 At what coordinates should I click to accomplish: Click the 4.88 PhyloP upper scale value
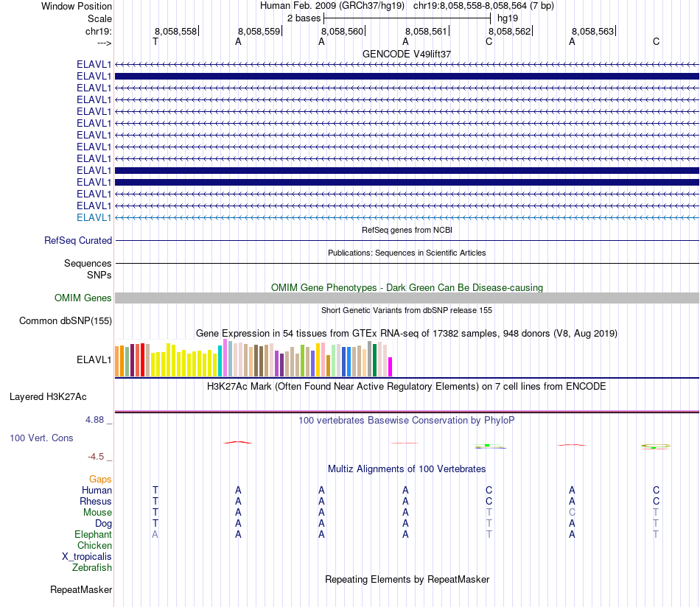94,420
